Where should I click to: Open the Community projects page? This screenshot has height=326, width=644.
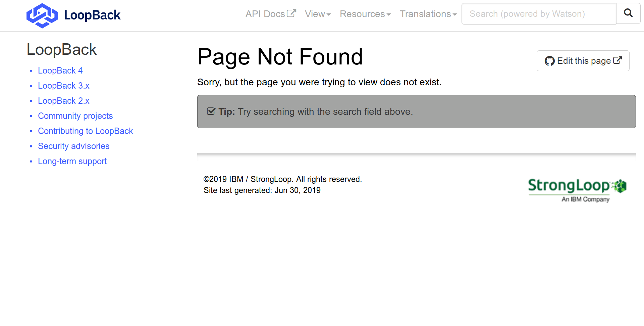pyautogui.click(x=75, y=116)
